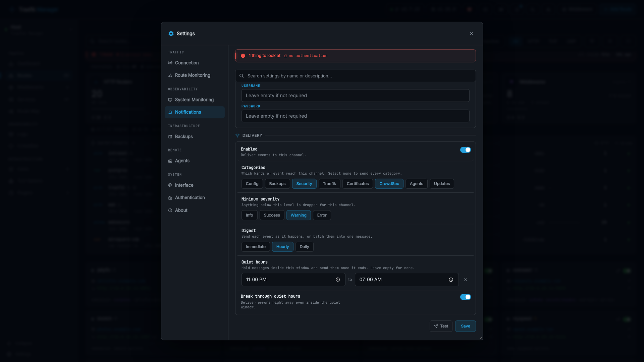
Task: Click the red alert icon in warning banner
Action: tap(243, 56)
